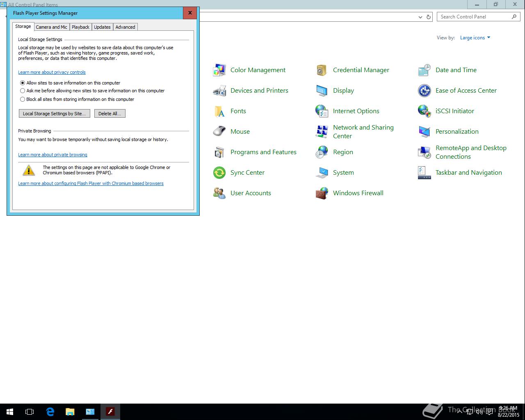Launch Edge browser from taskbar
Screen dimensions: 525x420
point(50,412)
